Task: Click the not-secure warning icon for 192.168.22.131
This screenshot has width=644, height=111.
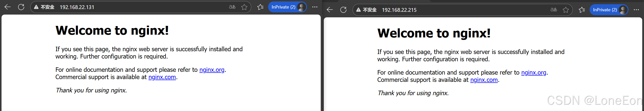Action: coord(36,7)
